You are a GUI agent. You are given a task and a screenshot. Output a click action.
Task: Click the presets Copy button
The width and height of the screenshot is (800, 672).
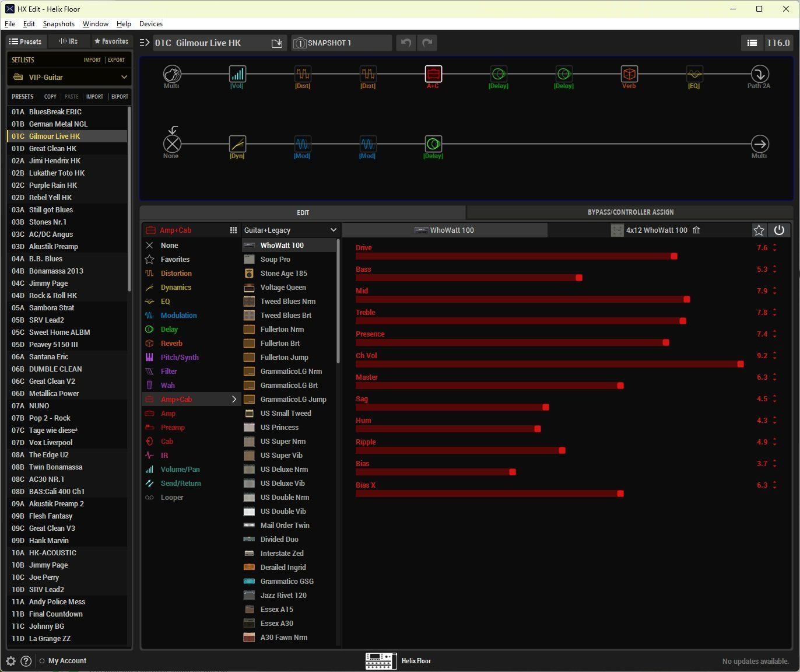51,97
